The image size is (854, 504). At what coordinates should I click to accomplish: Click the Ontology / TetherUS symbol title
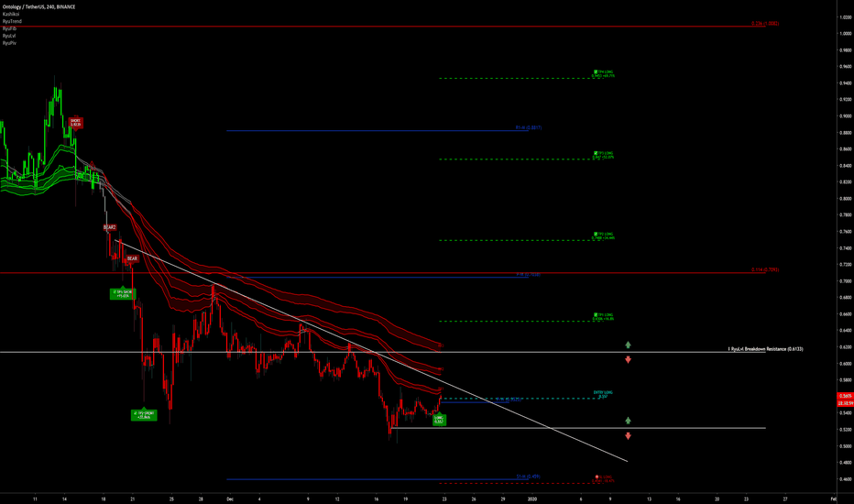(38, 6)
